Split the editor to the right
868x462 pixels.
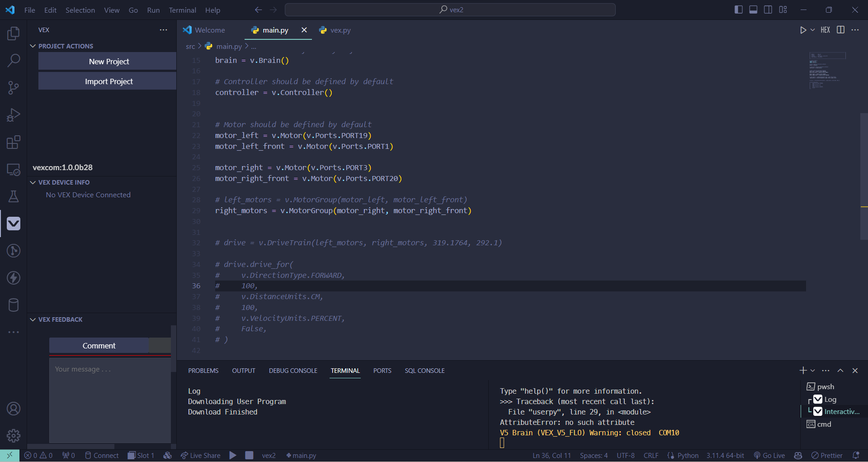(840, 30)
